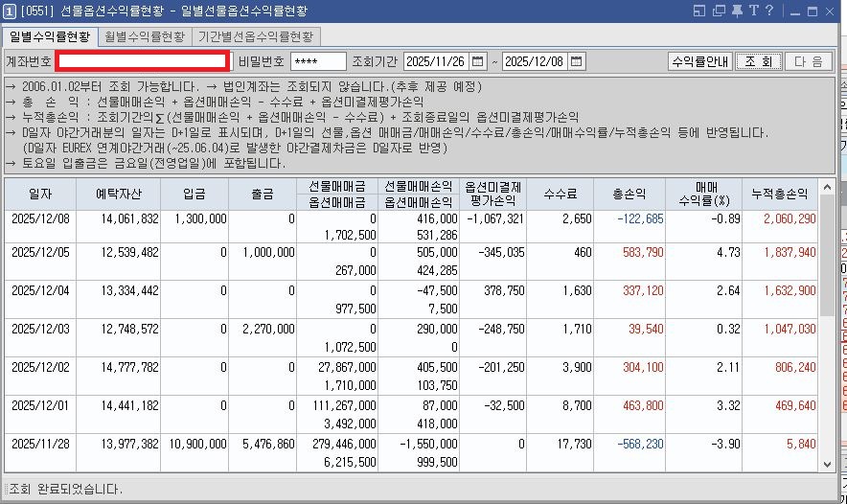Open the end date calendar picker
The width and height of the screenshot is (847, 504).
pyautogui.click(x=577, y=61)
